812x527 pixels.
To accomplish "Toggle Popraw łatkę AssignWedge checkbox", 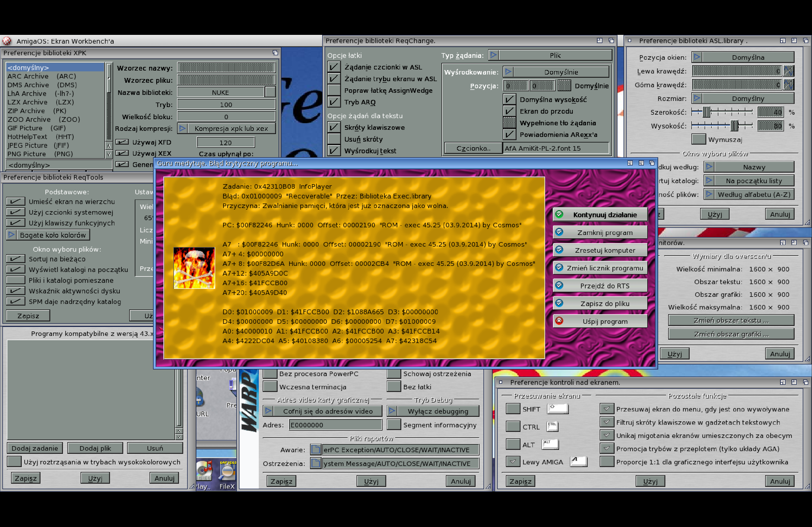I will pos(334,90).
